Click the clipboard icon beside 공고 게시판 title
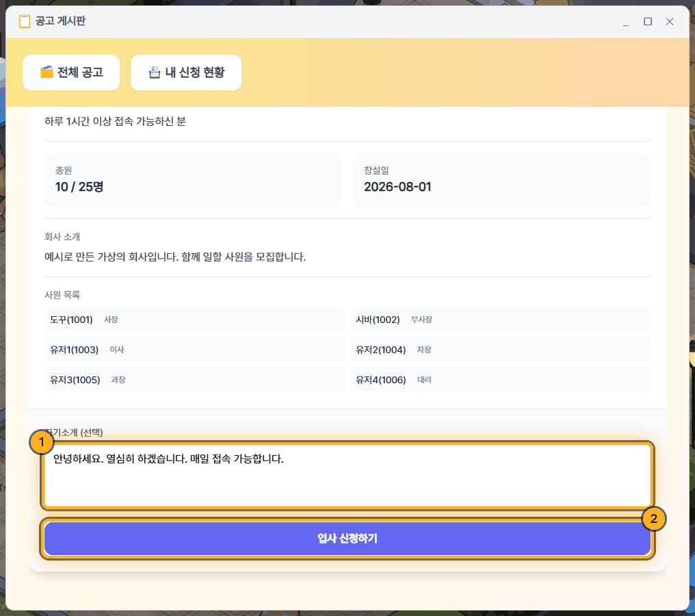Screen dimensions: 695x616 25,21
